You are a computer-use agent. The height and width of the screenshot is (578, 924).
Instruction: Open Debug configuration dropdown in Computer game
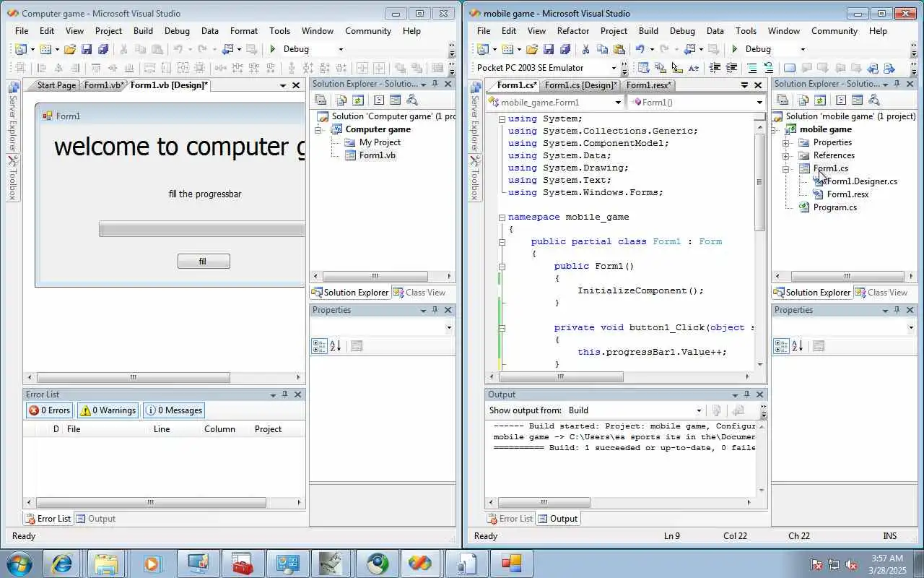tap(341, 49)
